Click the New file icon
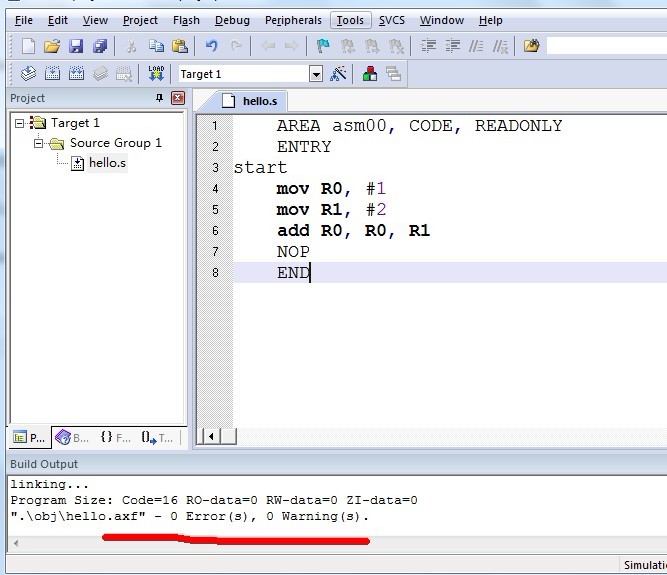 click(28, 46)
